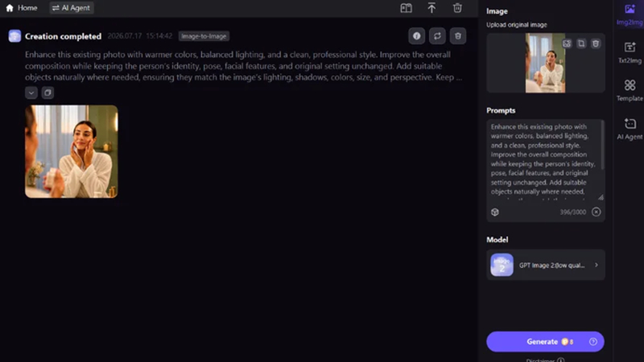Open the Template panel icon
Image resolution: width=644 pixels, height=362 pixels.
coord(630,90)
